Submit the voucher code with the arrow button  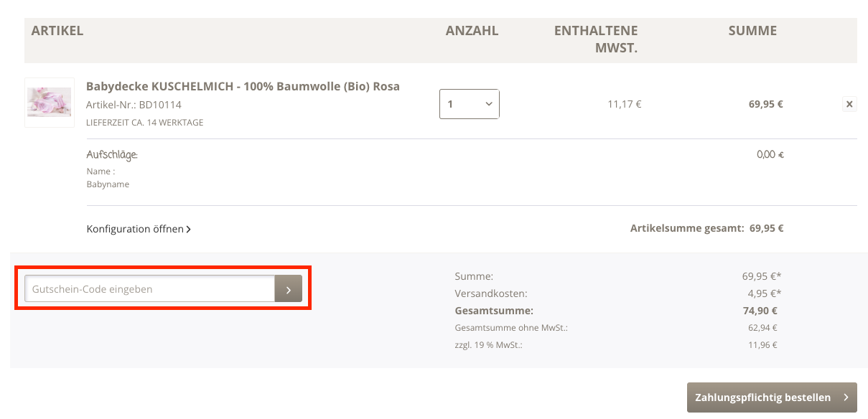[288, 289]
